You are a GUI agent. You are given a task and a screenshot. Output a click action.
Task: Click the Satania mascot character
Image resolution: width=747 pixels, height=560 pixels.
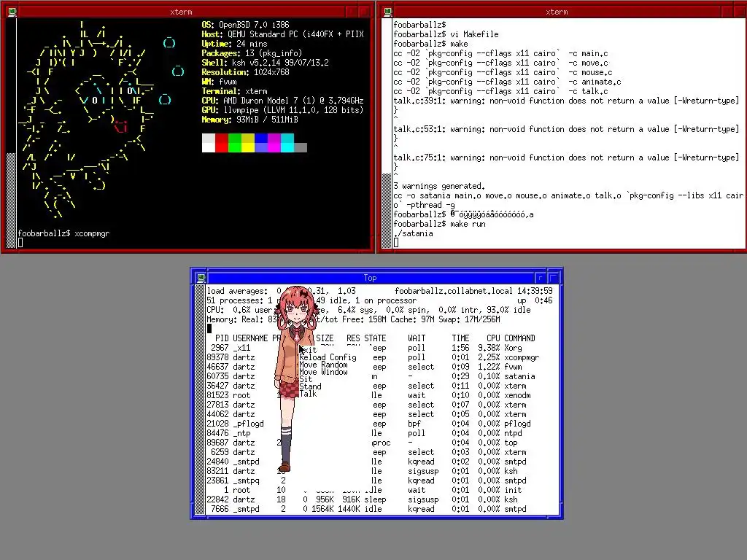point(295,378)
